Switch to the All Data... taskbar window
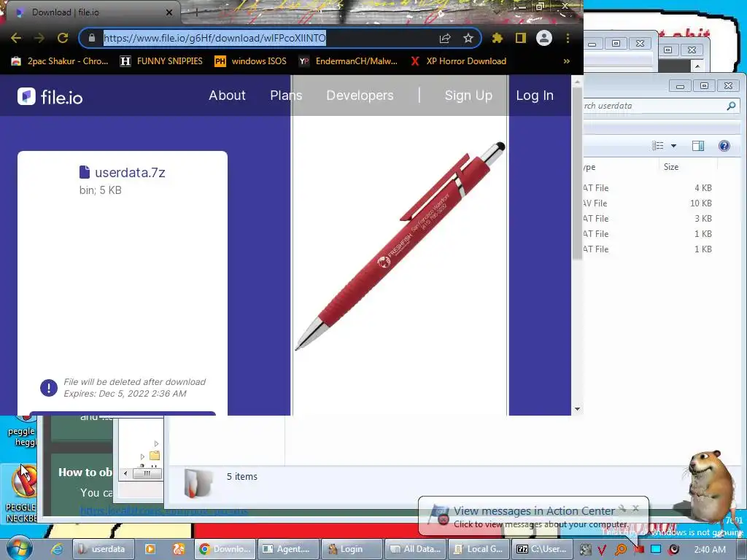Image resolution: width=747 pixels, height=560 pixels. 414,549
